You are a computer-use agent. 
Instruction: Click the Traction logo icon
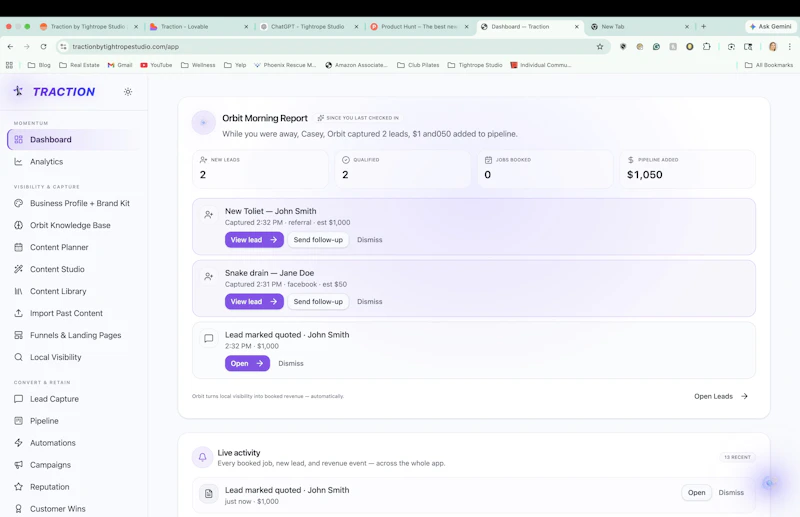point(18,91)
